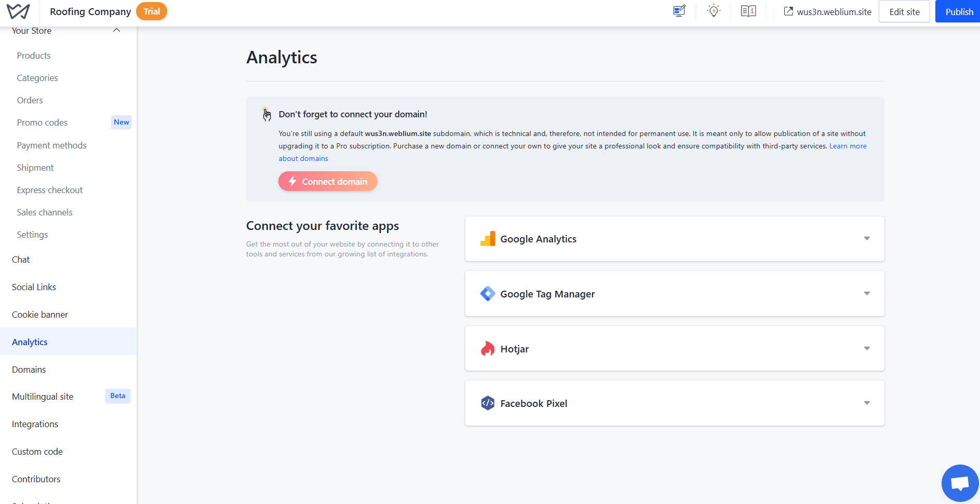Click the Facebook Pixel code icon

pos(488,403)
